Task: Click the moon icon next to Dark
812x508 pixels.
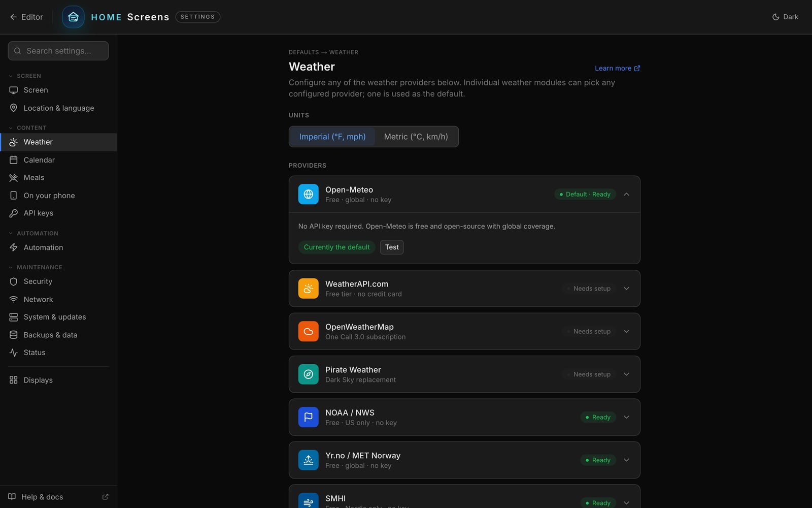Action: [x=775, y=17]
